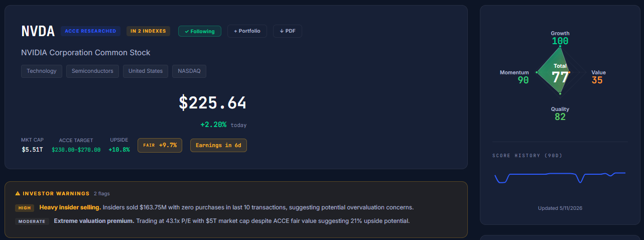Select the Value score of 35
Image resolution: width=644 pixels, height=240 pixels.
tap(597, 80)
